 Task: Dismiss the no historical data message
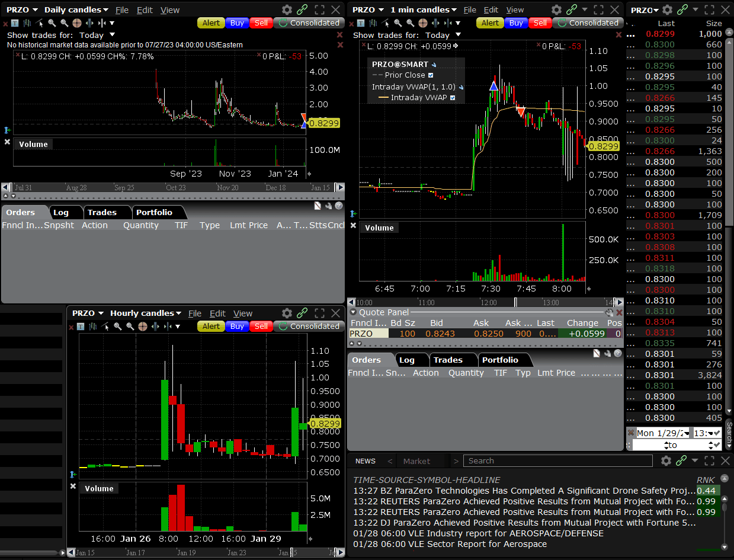click(x=339, y=44)
